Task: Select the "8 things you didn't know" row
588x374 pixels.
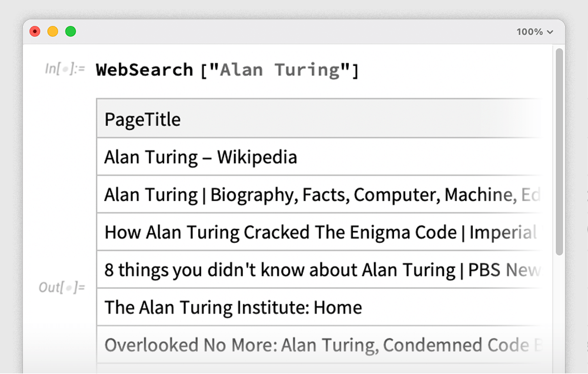Action: (318, 270)
